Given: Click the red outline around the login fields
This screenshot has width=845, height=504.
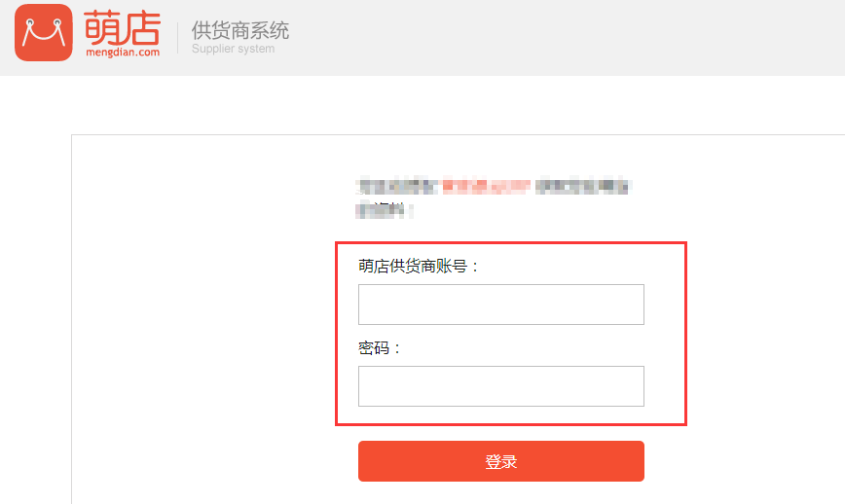Looking at the screenshot, I should pos(511,243).
